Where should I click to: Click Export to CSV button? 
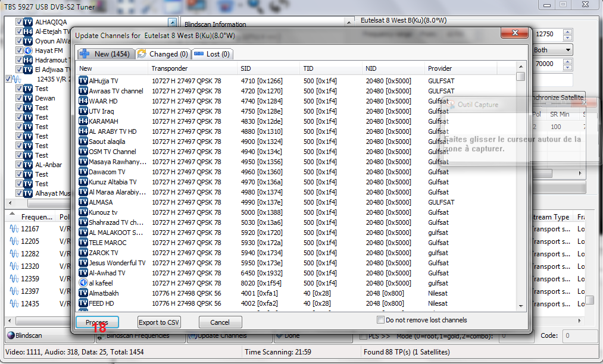(159, 322)
